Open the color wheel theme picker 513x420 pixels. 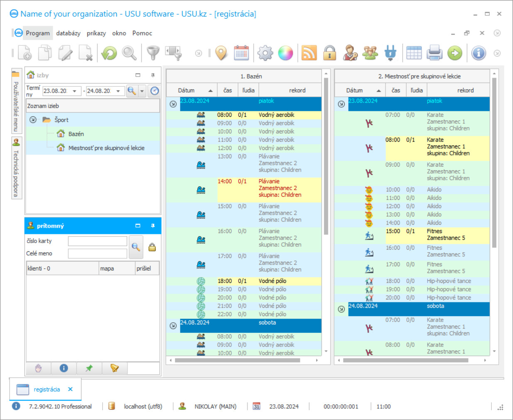click(285, 53)
